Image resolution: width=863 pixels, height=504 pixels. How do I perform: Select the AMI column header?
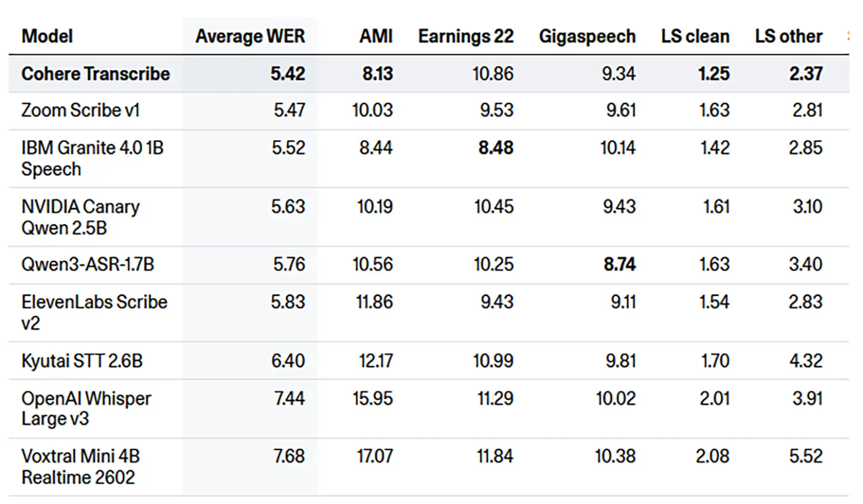point(376,36)
